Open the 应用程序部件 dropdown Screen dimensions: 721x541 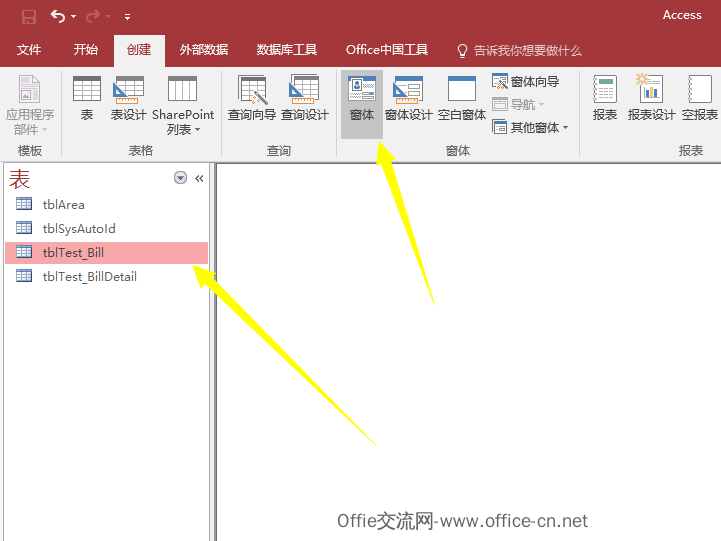click(29, 105)
